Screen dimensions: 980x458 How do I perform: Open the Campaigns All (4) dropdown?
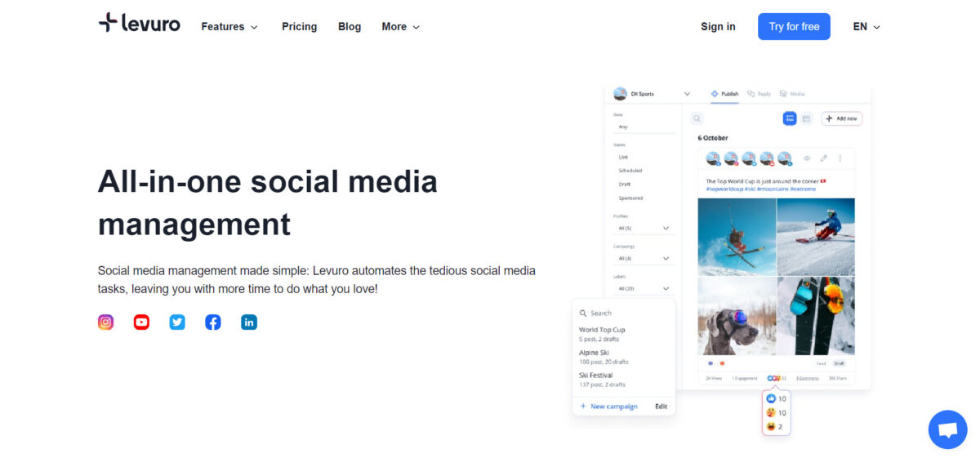click(644, 259)
